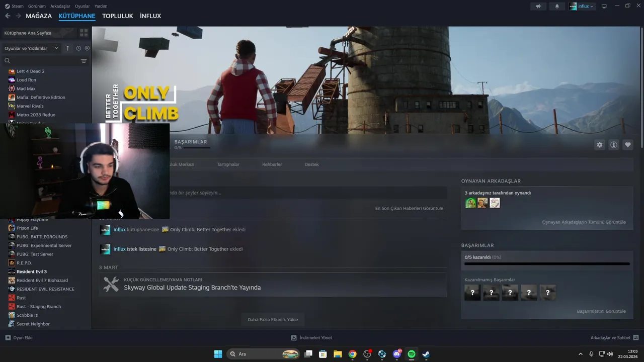
Task: Open the announcements megaphone icon
Action: [538, 6]
